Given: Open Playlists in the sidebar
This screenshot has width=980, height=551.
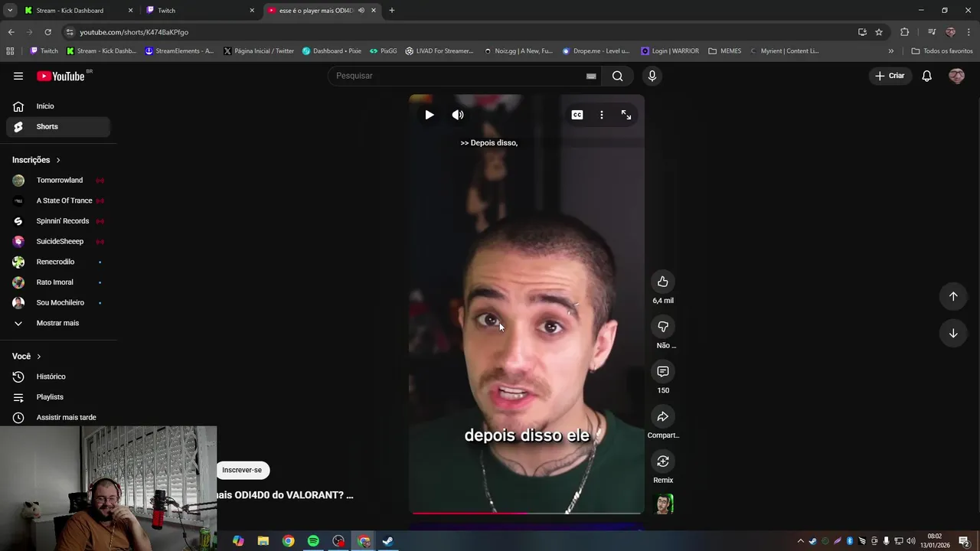Looking at the screenshot, I should (58, 397).
